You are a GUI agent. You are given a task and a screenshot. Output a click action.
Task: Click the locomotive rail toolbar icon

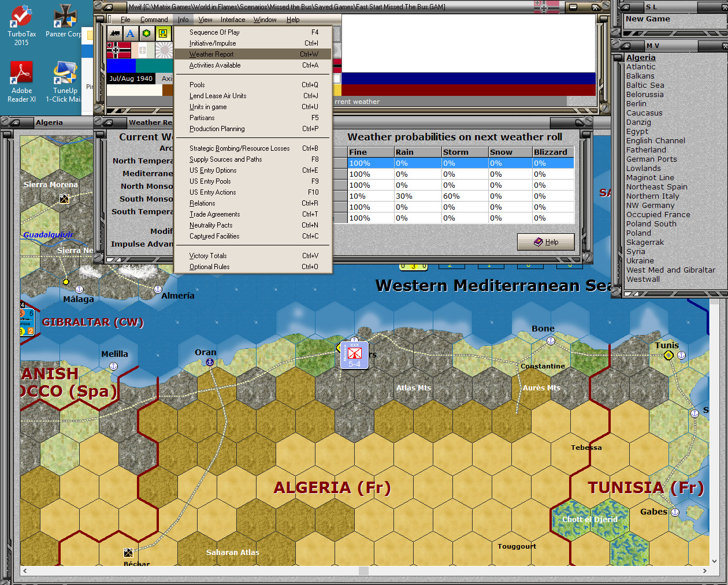(x=115, y=33)
